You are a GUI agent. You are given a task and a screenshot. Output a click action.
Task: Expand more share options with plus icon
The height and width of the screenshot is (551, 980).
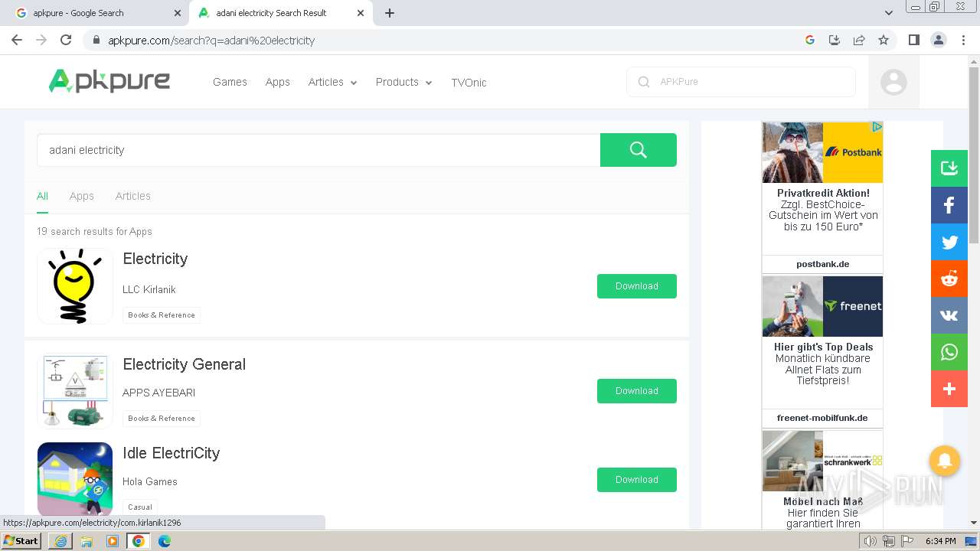[949, 389]
